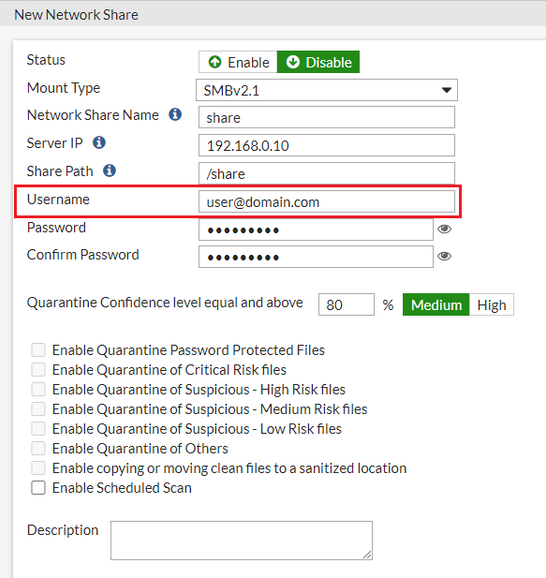Click the Network Share Name info icon
Screen dimensions: 546x578
175,115
